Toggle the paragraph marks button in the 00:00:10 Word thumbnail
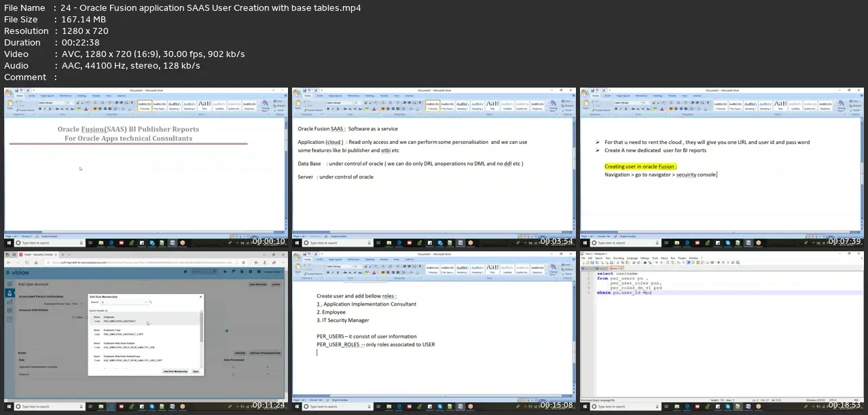This screenshot has width=868, height=415. (130, 103)
